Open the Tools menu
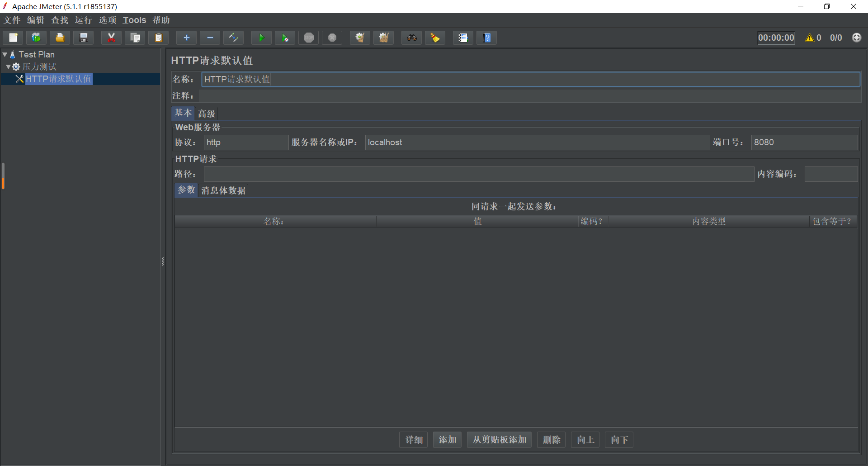Screen dimensions: 868x466 tap(134, 20)
